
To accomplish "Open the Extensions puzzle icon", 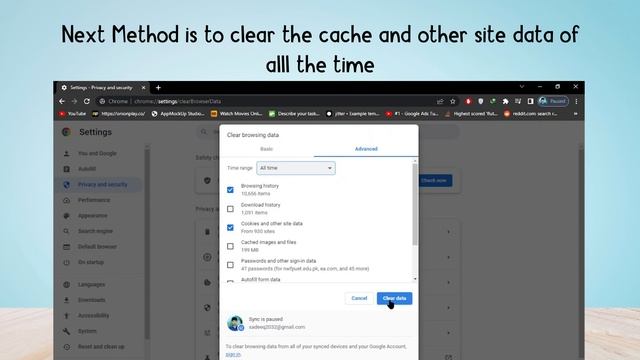I will [x=505, y=101].
